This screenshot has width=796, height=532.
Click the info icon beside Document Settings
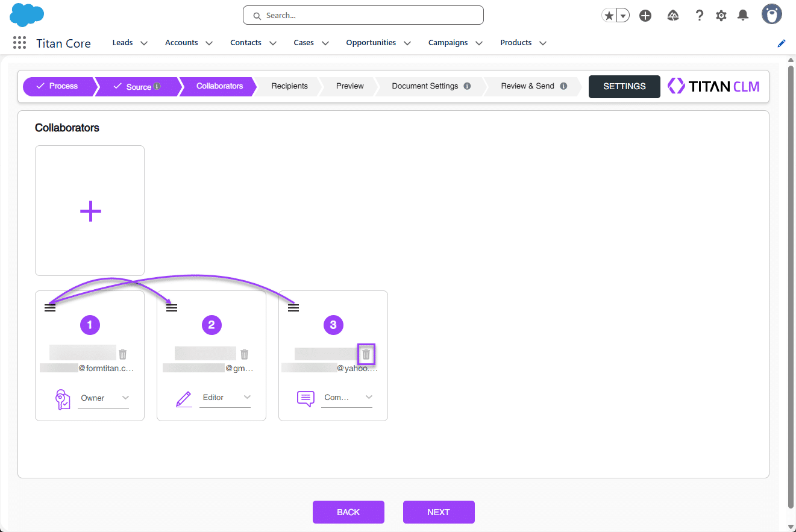tap(468, 86)
